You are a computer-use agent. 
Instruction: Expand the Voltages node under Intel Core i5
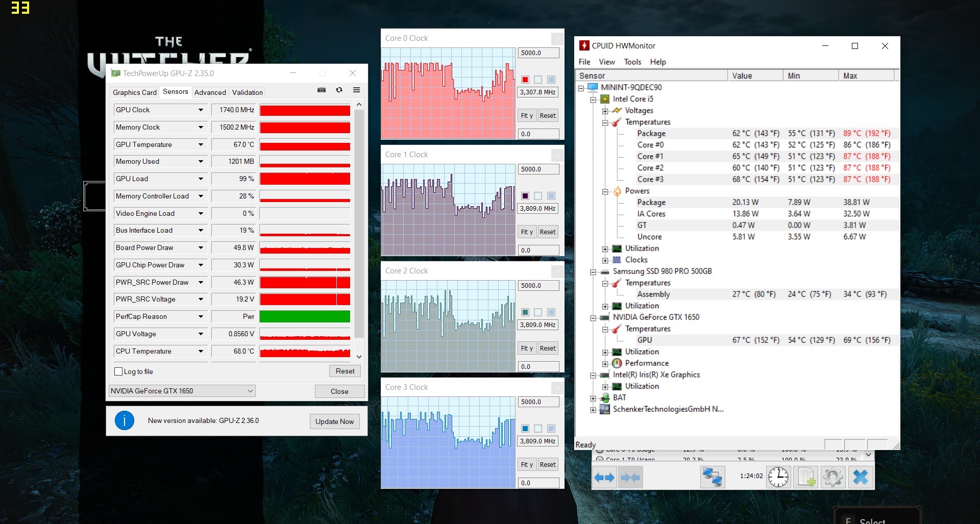(605, 111)
